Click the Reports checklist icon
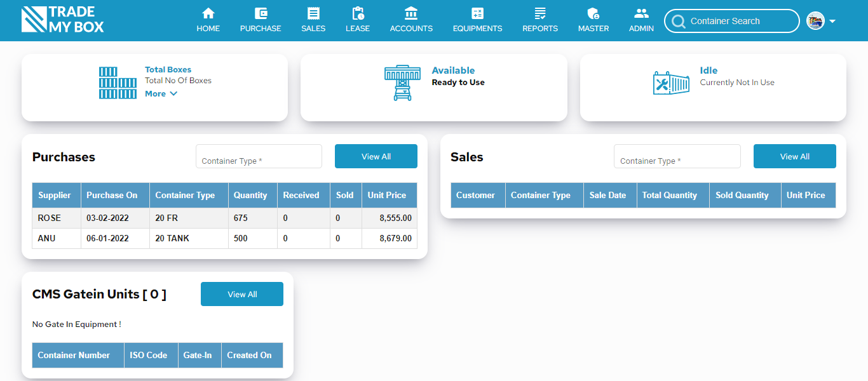The width and height of the screenshot is (868, 381). tap(540, 13)
